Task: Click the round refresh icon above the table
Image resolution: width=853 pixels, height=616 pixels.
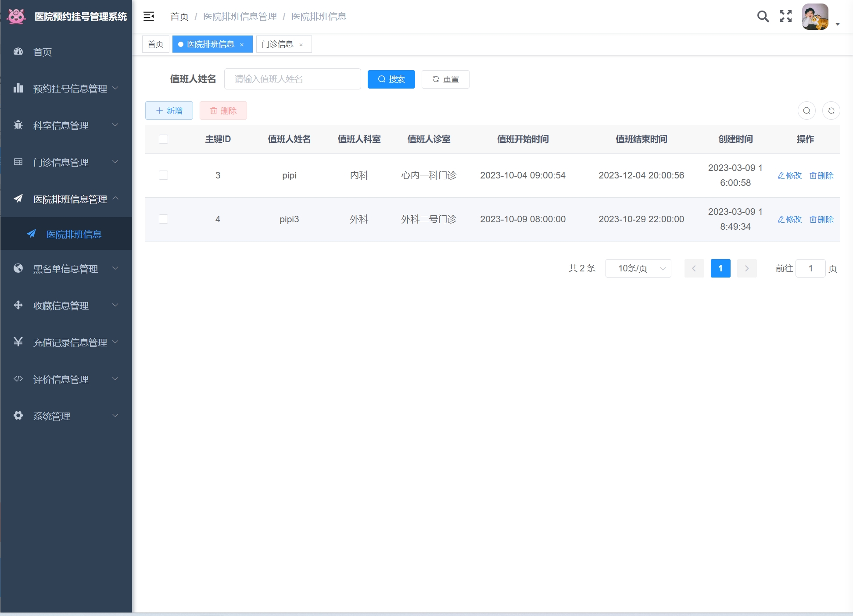Action: click(x=831, y=111)
